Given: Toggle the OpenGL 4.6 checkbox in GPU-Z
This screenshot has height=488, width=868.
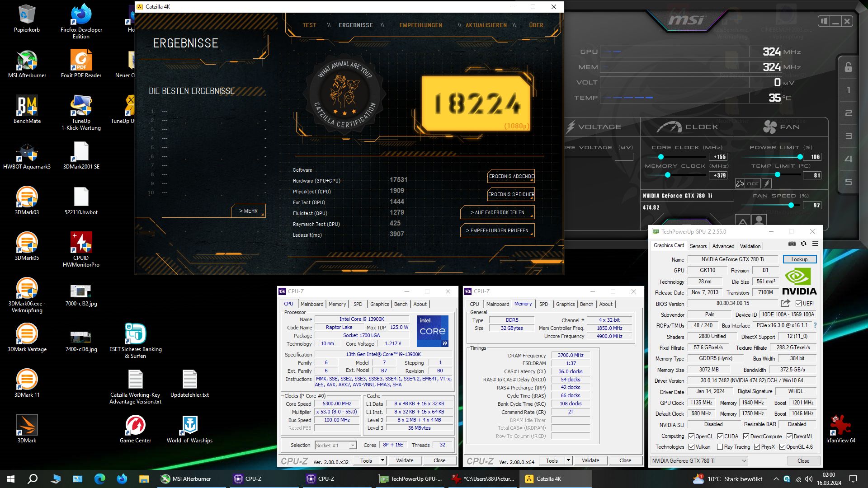Looking at the screenshot, I should click(x=782, y=447).
